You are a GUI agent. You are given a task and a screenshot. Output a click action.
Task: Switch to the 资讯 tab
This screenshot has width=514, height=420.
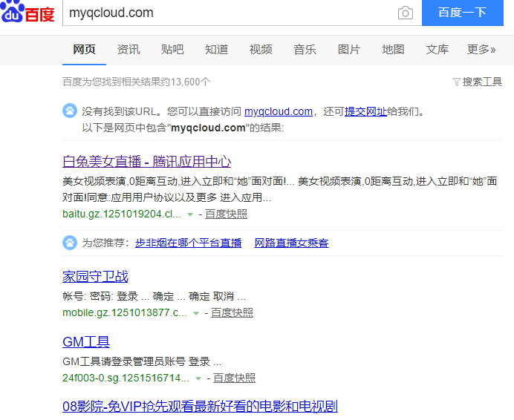click(x=128, y=50)
